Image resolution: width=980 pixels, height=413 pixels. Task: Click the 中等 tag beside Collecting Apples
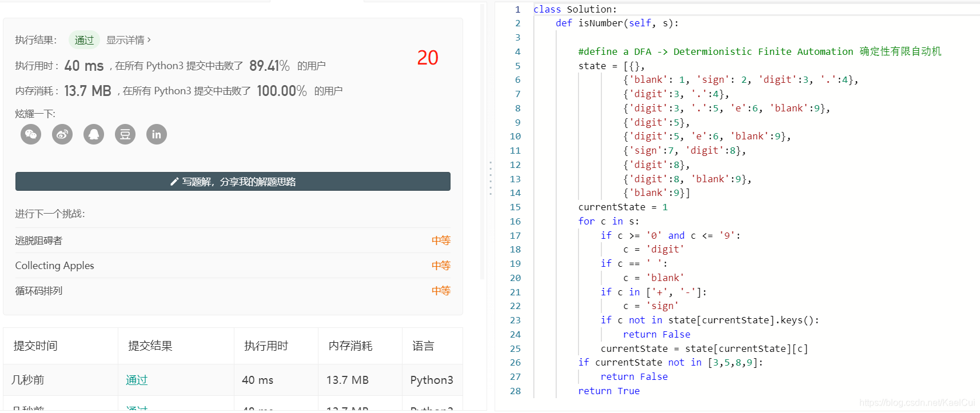[x=441, y=266]
